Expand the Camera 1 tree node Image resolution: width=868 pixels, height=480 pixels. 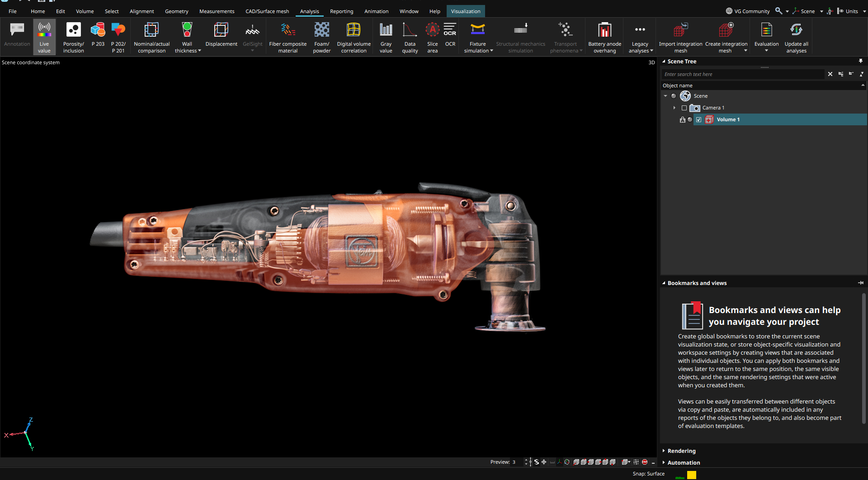(674, 108)
